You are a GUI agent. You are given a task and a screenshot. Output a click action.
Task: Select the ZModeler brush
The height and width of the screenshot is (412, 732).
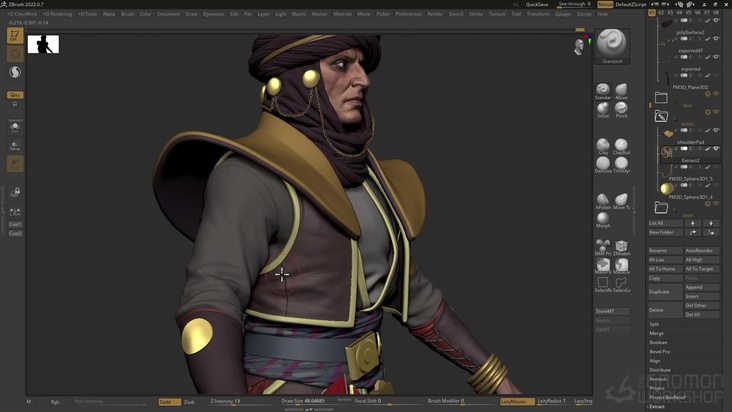[x=621, y=247]
